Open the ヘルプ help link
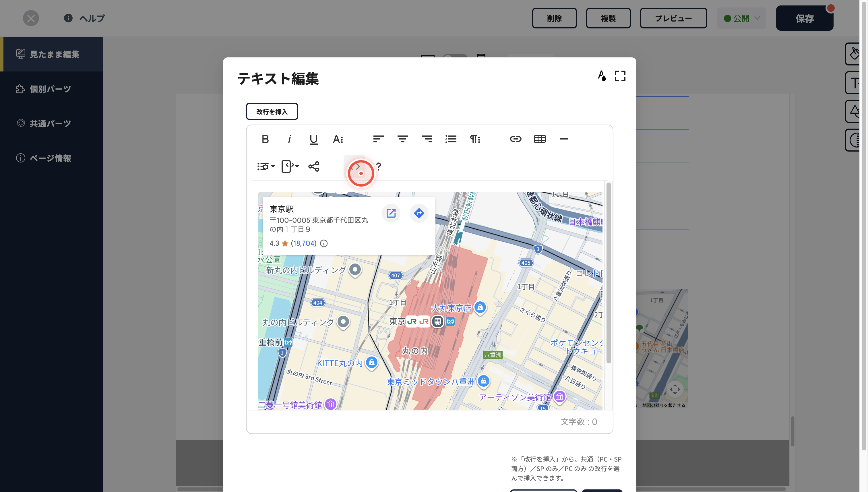Screen dimensions: 868x492 pos(92,18)
